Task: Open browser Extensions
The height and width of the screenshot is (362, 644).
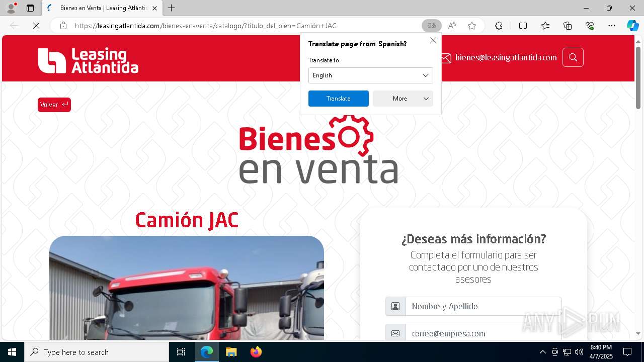Action: [x=499, y=26]
